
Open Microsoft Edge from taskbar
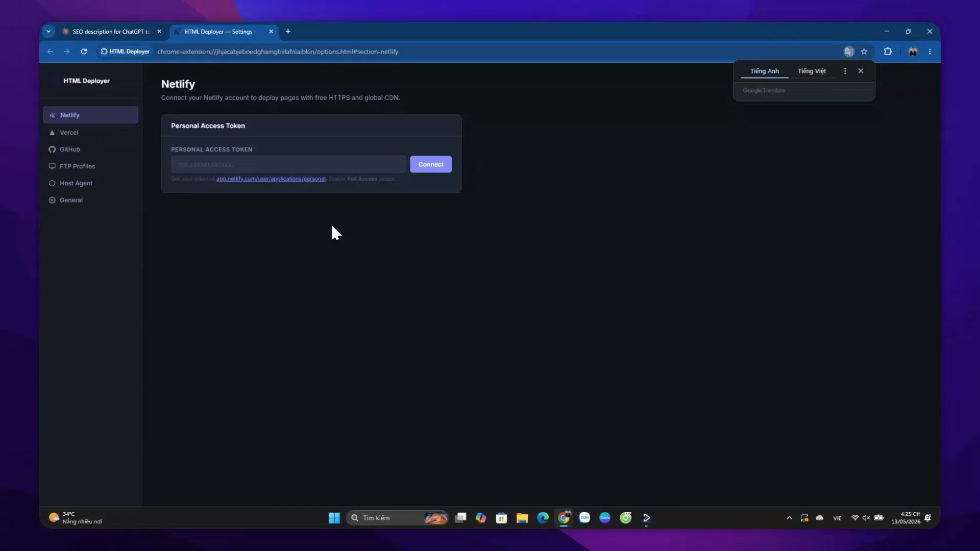[543, 518]
